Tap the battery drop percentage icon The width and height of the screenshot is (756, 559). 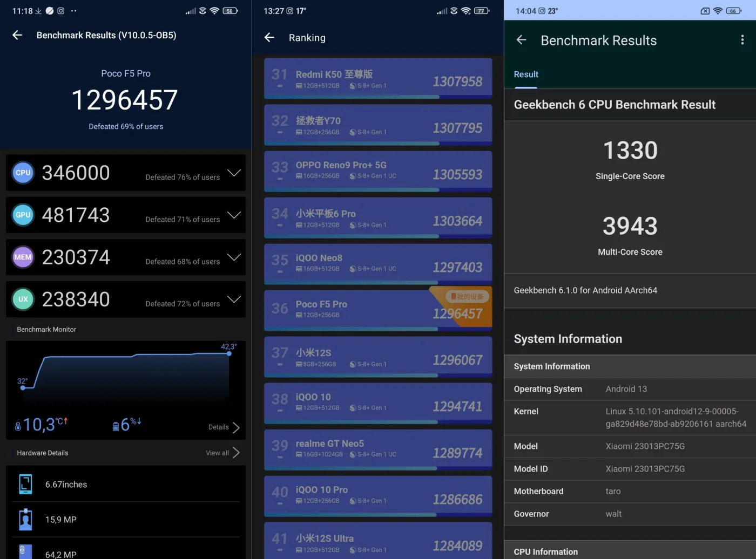(116, 427)
